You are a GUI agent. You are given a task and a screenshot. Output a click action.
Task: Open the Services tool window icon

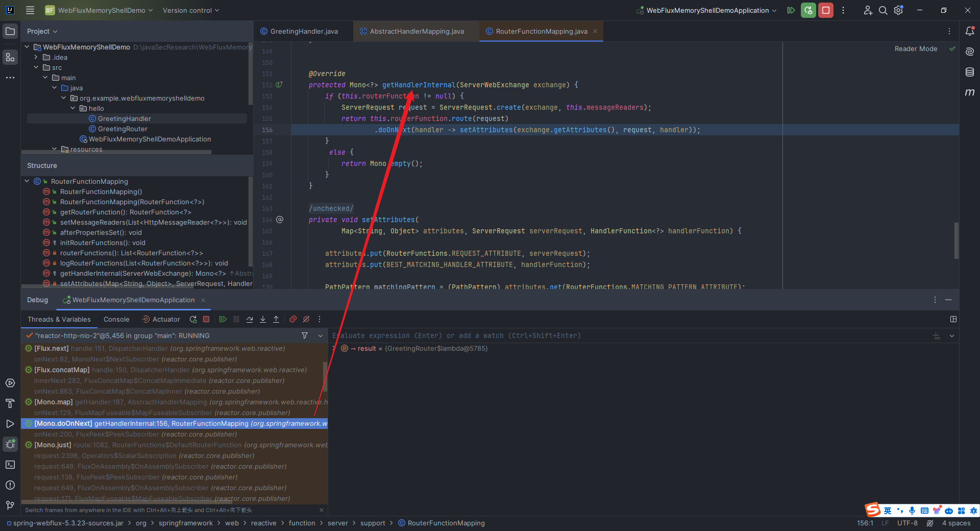click(x=10, y=383)
